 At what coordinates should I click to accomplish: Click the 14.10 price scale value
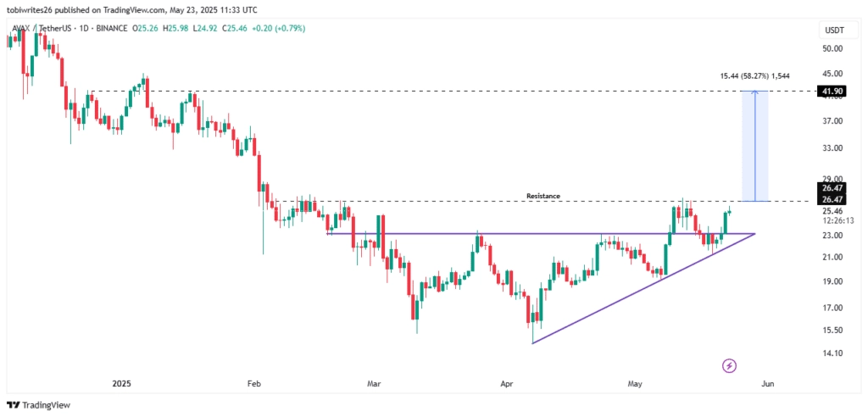832,353
